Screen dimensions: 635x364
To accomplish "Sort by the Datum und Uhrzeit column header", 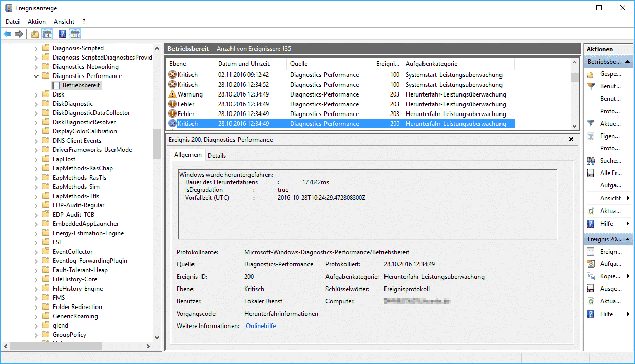I will pyautogui.click(x=250, y=64).
